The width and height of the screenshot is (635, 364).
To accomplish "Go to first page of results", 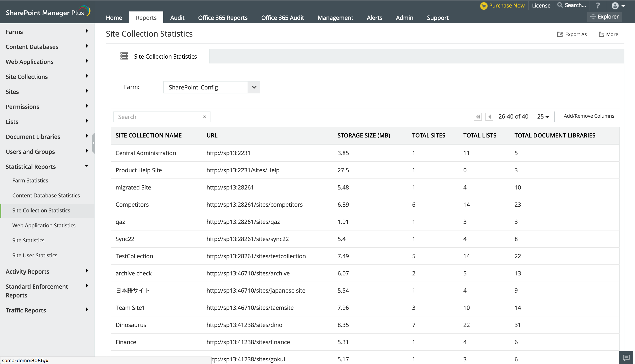I will tap(478, 117).
